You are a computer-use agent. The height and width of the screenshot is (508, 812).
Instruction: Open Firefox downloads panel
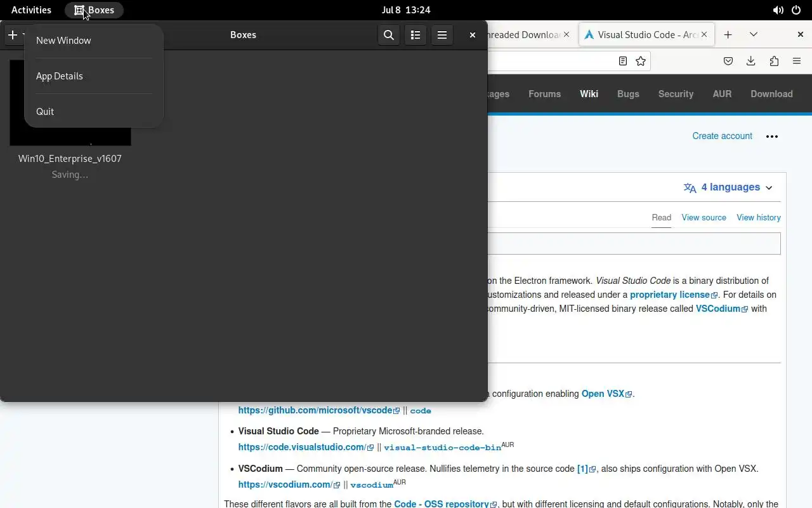point(751,61)
